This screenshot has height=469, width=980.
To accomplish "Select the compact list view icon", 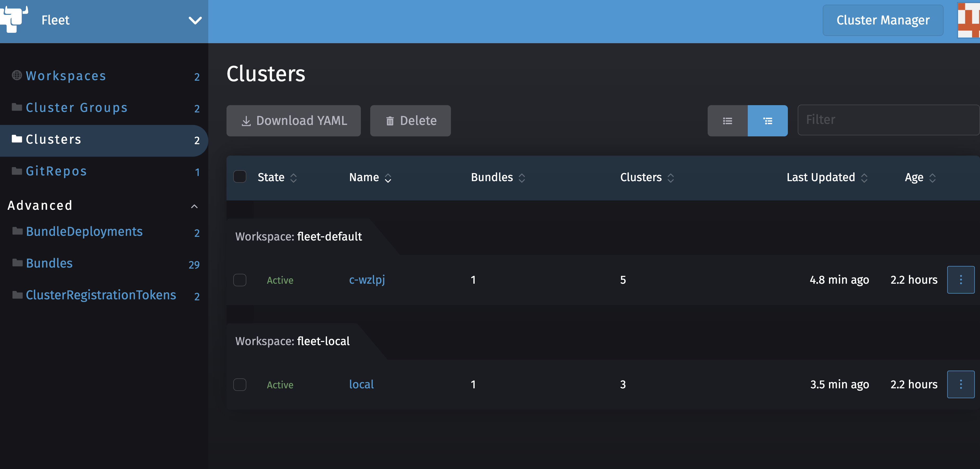I will pyautogui.click(x=727, y=121).
